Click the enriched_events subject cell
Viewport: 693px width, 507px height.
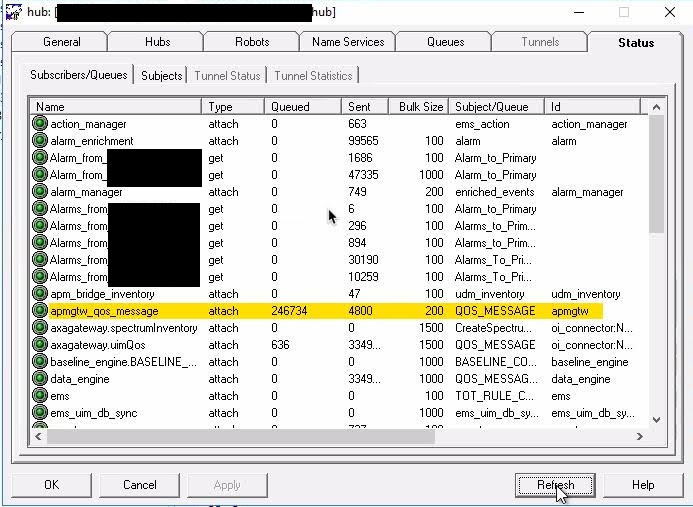pyautogui.click(x=495, y=192)
